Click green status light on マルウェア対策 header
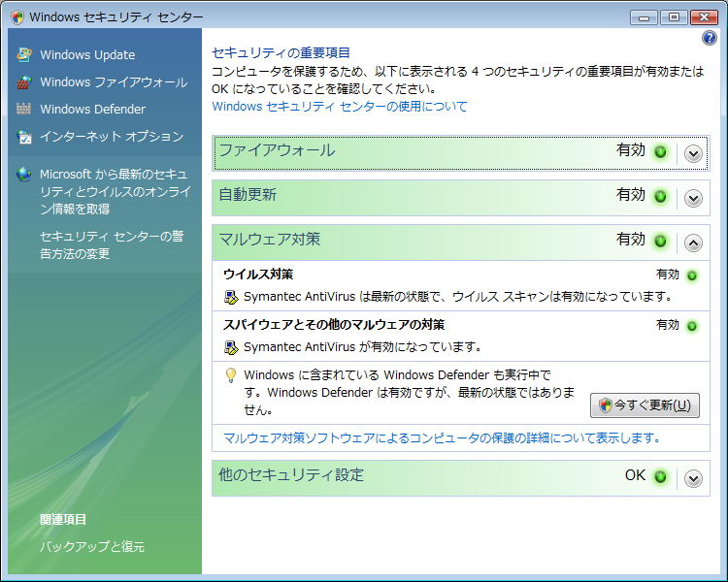This screenshot has width=728, height=582. pos(660,242)
